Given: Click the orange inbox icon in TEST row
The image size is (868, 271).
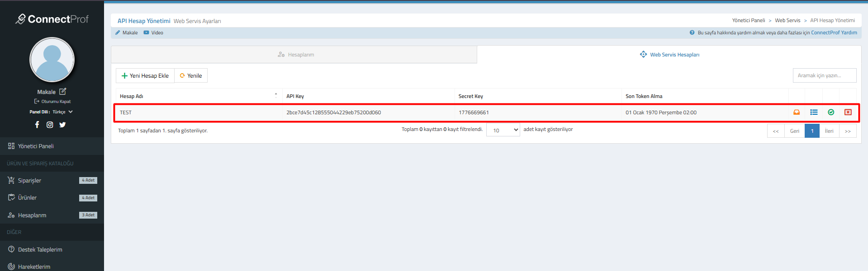Looking at the screenshot, I should pos(797,112).
